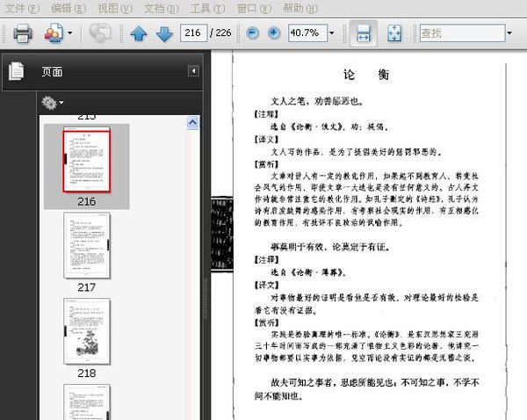This screenshot has height=420, width=527.
Task: Select the page 217 thumbnail
Action: (x=86, y=245)
